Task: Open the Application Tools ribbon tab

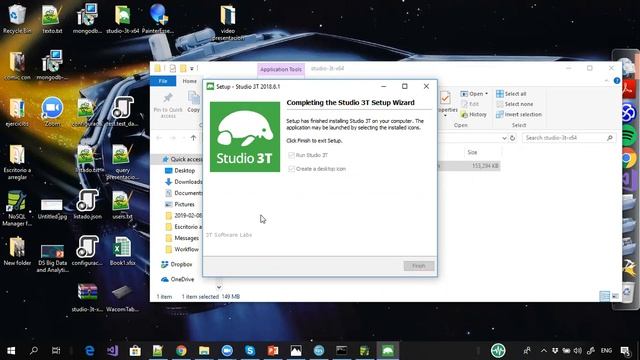Action: (x=281, y=69)
